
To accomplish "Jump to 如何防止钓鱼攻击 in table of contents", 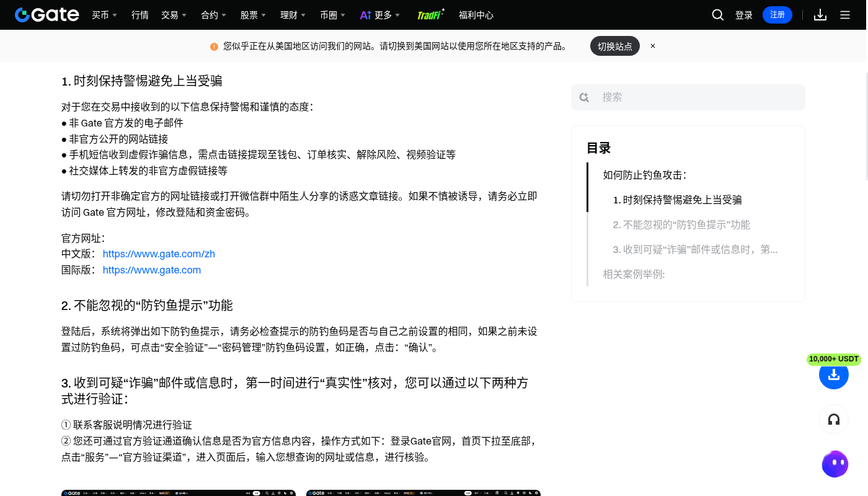I will coord(645,175).
